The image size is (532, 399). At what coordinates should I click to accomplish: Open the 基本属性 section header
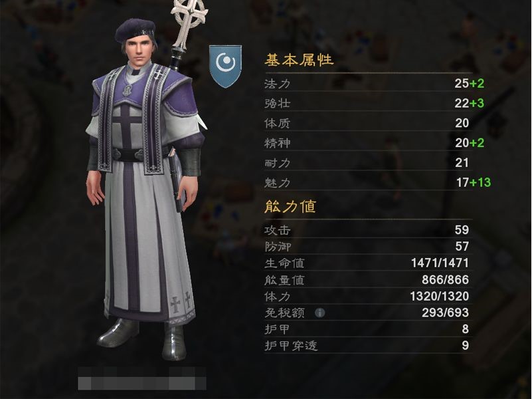(299, 60)
